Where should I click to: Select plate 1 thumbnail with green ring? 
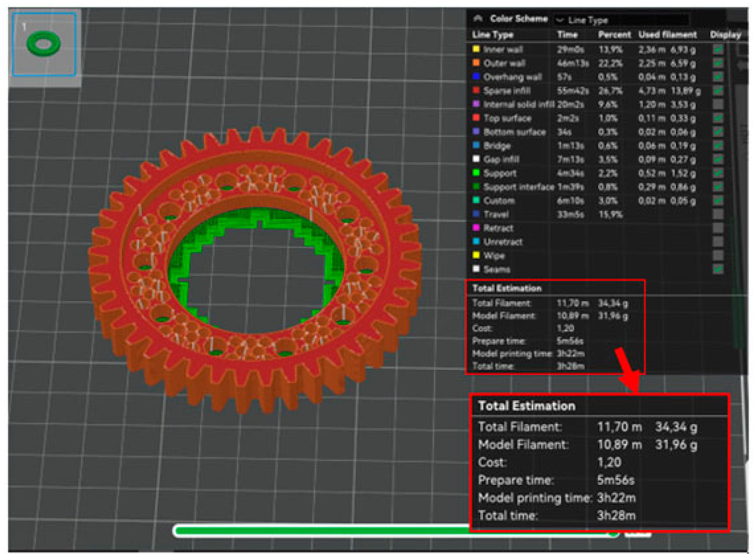[x=44, y=44]
